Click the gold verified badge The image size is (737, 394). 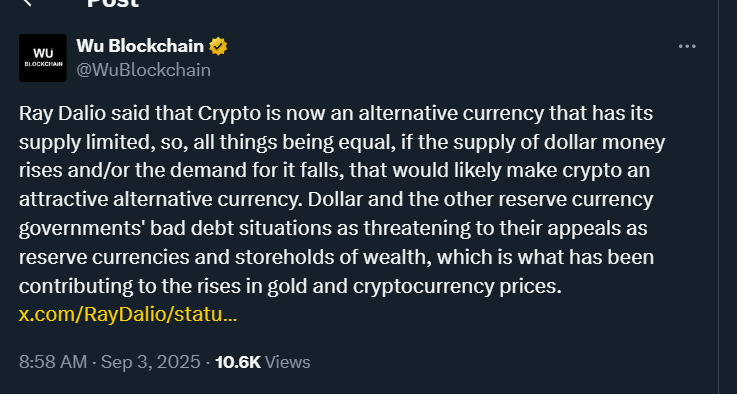click(218, 47)
